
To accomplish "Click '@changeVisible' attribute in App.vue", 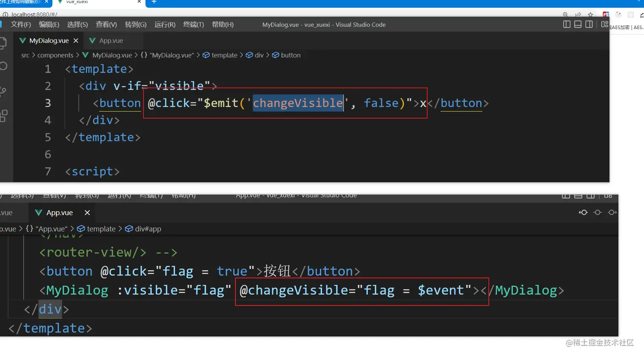I will (x=294, y=290).
